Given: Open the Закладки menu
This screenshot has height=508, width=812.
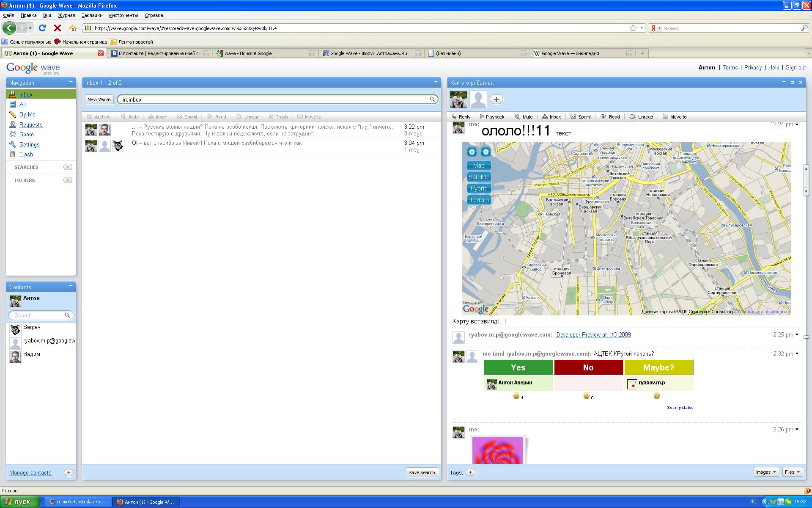Looking at the screenshot, I should tap(92, 15).
